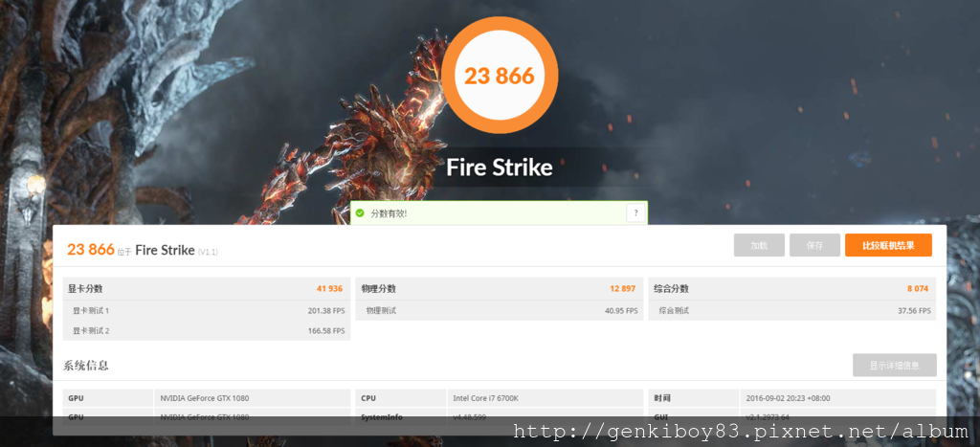Screen dimensions: 980x447
Task: Click the 系统信息 system info heading
Action: (x=85, y=366)
